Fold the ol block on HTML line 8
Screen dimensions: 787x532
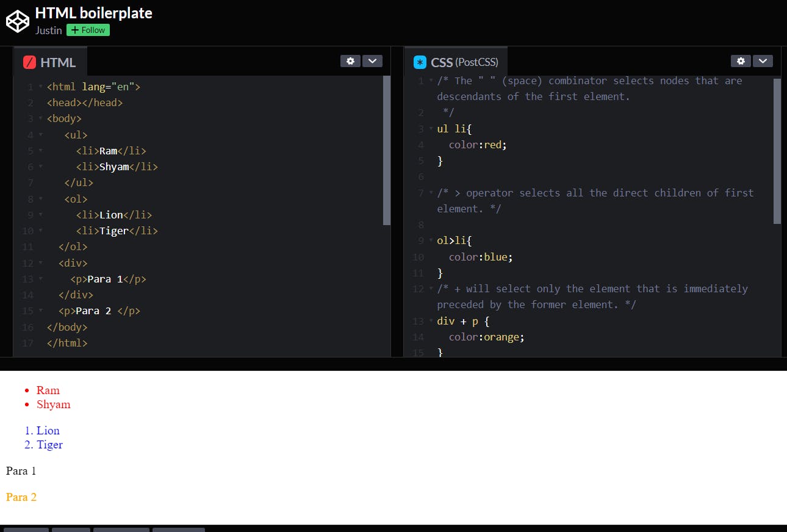pyautogui.click(x=41, y=199)
